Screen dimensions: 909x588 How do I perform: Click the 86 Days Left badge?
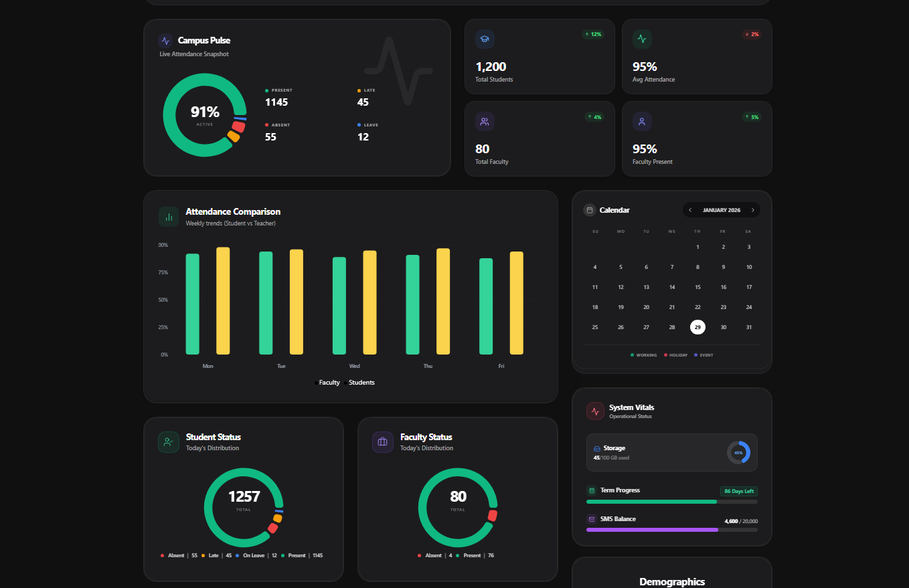[x=738, y=490]
